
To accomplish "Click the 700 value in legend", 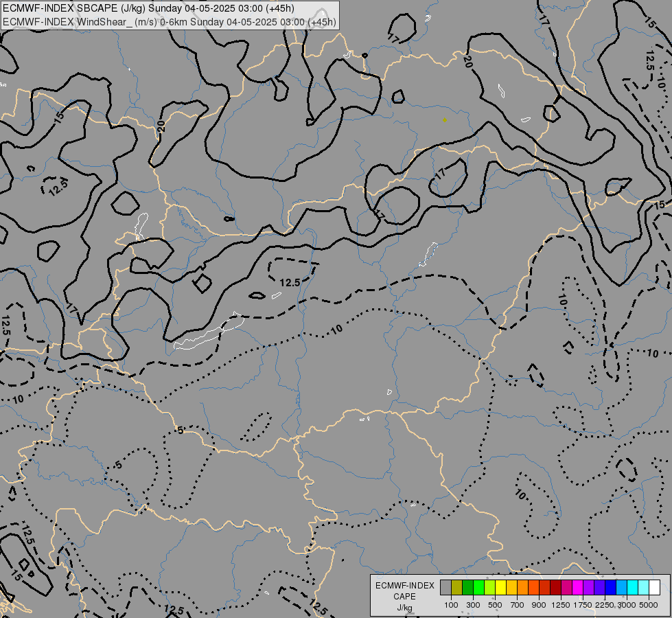I will [518, 605].
